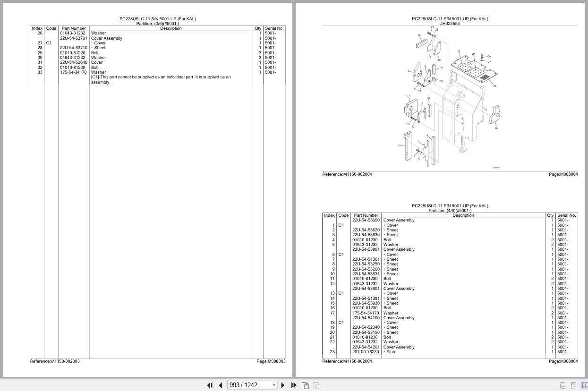Select part number 22U-54-53250
Screen dimensions: 588x391
pos(366,264)
